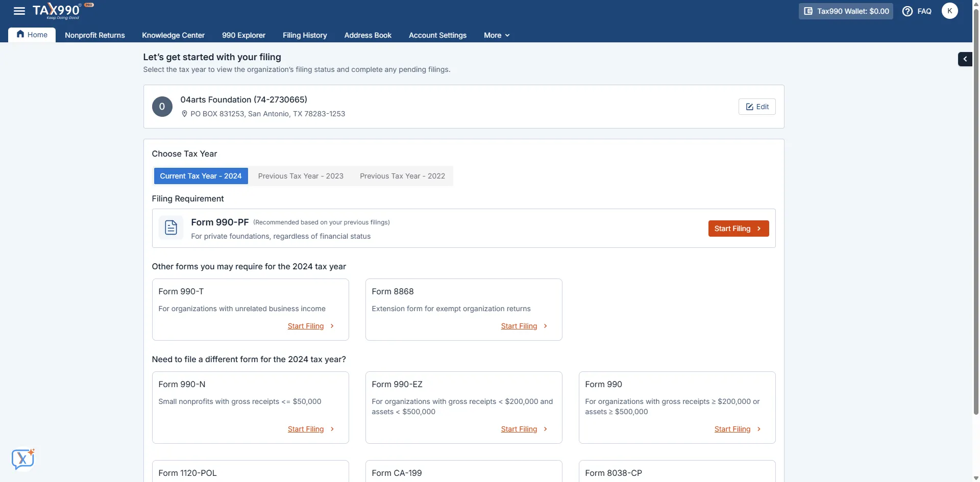Open the chat assistant icon
The image size is (980, 482).
pos(23,459)
